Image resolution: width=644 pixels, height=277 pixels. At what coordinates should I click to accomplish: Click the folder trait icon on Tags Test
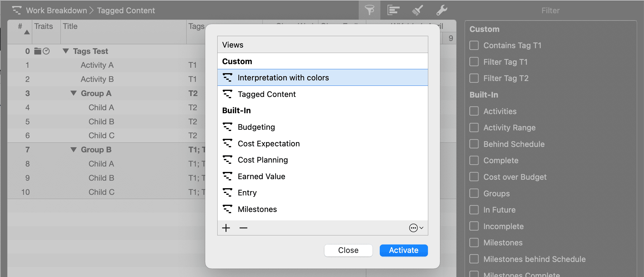tap(38, 51)
